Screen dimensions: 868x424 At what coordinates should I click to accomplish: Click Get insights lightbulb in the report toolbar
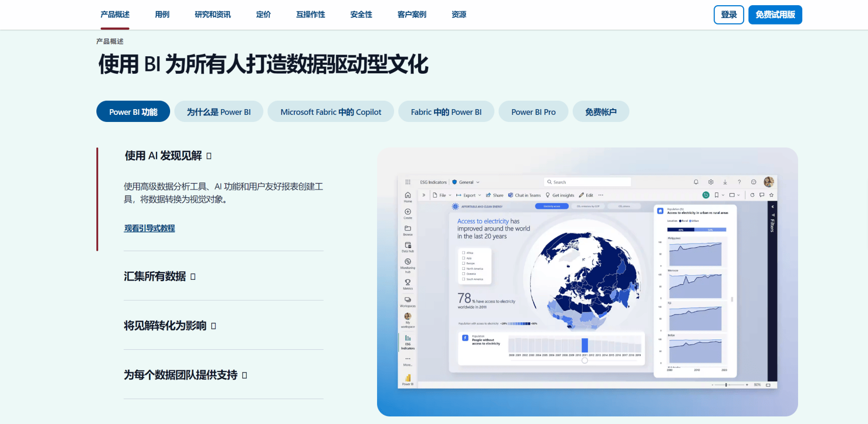coord(560,195)
